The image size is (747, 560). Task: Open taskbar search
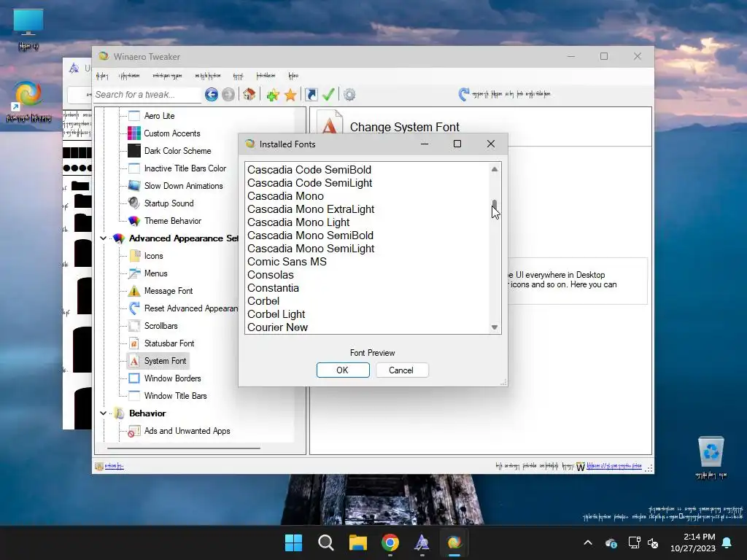pos(326,542)
